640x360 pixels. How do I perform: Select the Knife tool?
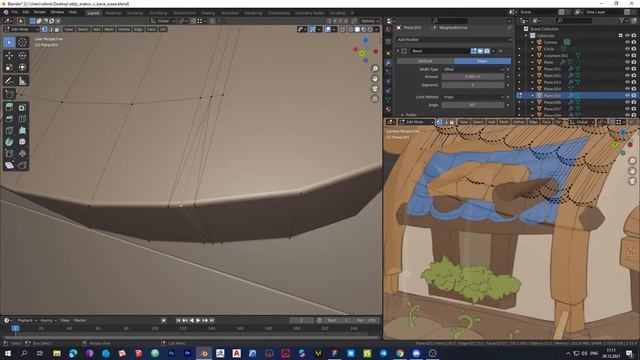[x=9, y=131]
